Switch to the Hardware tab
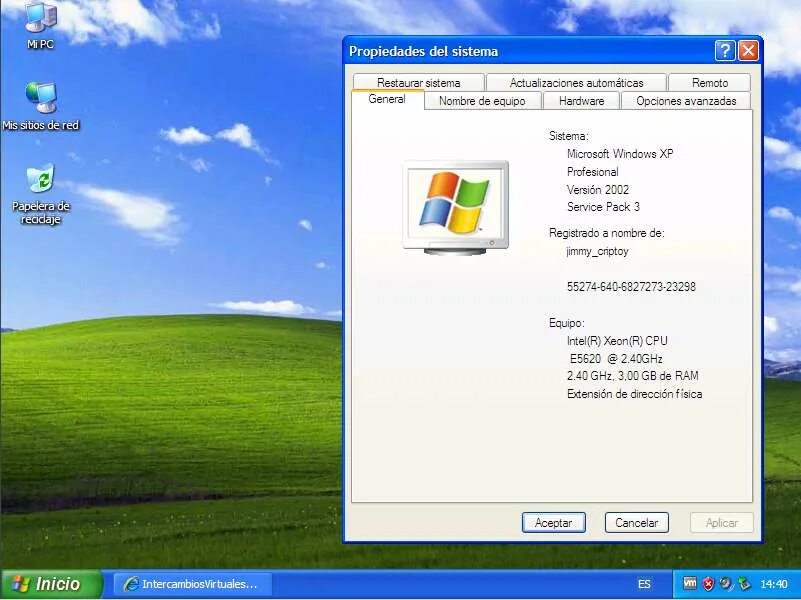Image resolution: width=801 pixels, height=600 pixels. pos(581,101)
